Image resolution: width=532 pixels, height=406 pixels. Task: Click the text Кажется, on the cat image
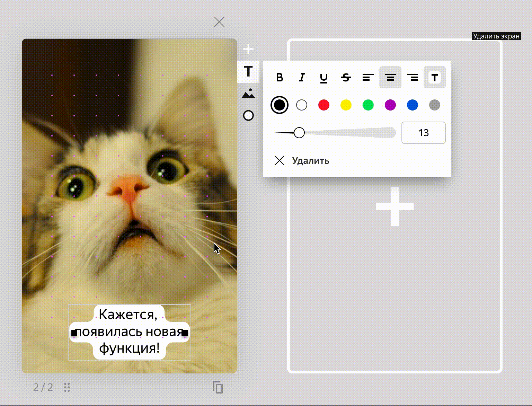click(128, 315)
